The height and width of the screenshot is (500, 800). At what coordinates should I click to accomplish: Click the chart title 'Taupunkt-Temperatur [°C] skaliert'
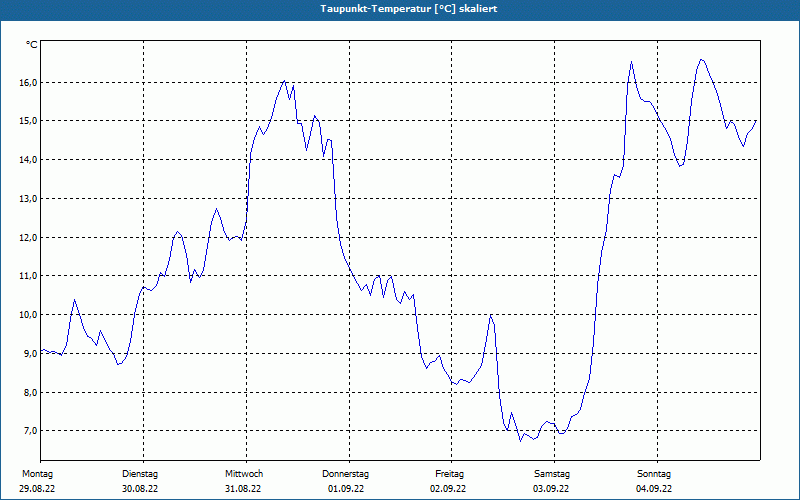click(409, 9)
